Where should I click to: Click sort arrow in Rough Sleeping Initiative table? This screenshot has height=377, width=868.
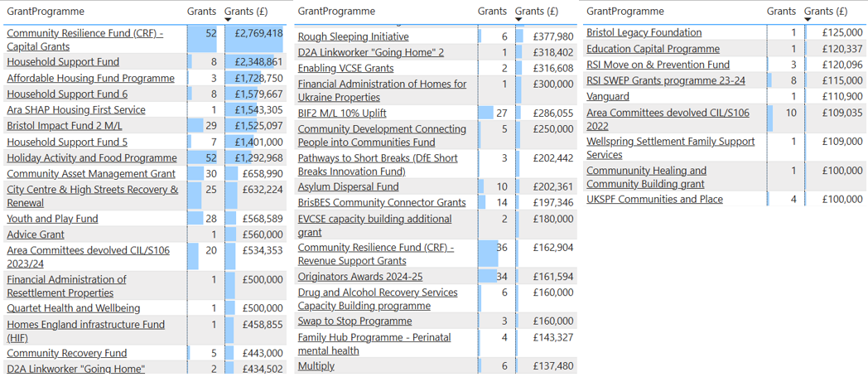point(519,19)
